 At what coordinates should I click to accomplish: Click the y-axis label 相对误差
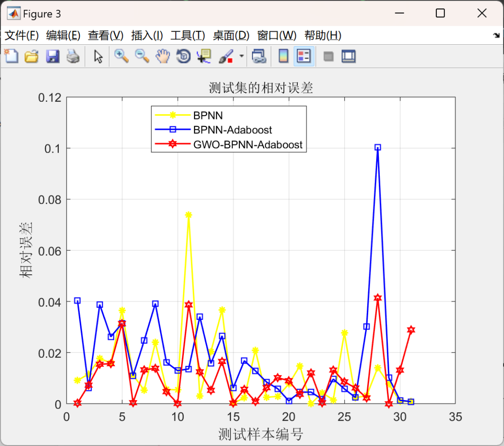pos(26,251)
